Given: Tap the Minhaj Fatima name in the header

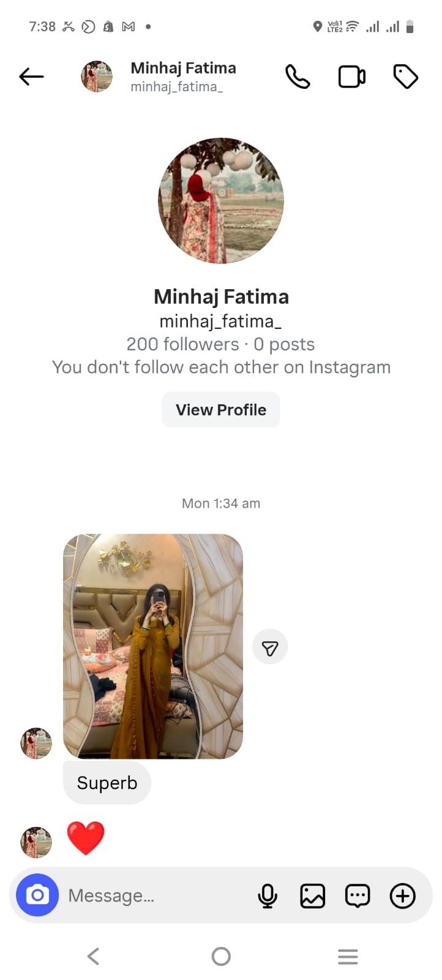Looking at the screenshot, I should pyautogui.click(x=183, y=68).
